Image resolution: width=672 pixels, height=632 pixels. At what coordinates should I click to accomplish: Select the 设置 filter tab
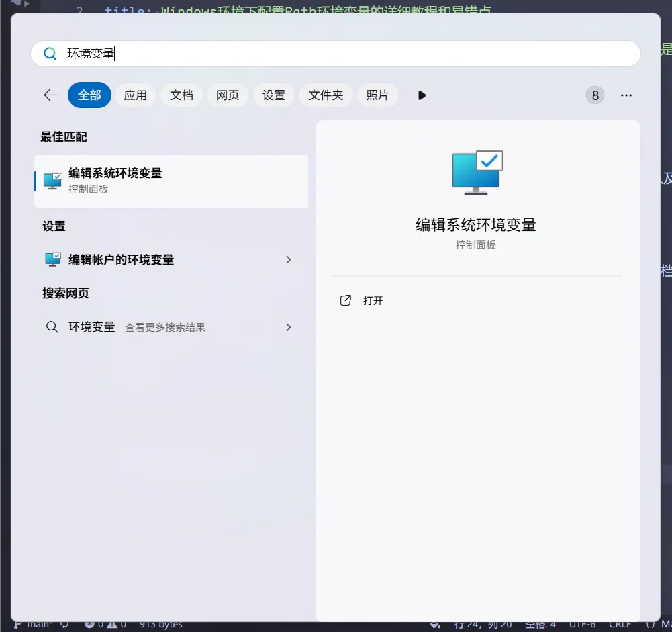click(x=273, y=95)
